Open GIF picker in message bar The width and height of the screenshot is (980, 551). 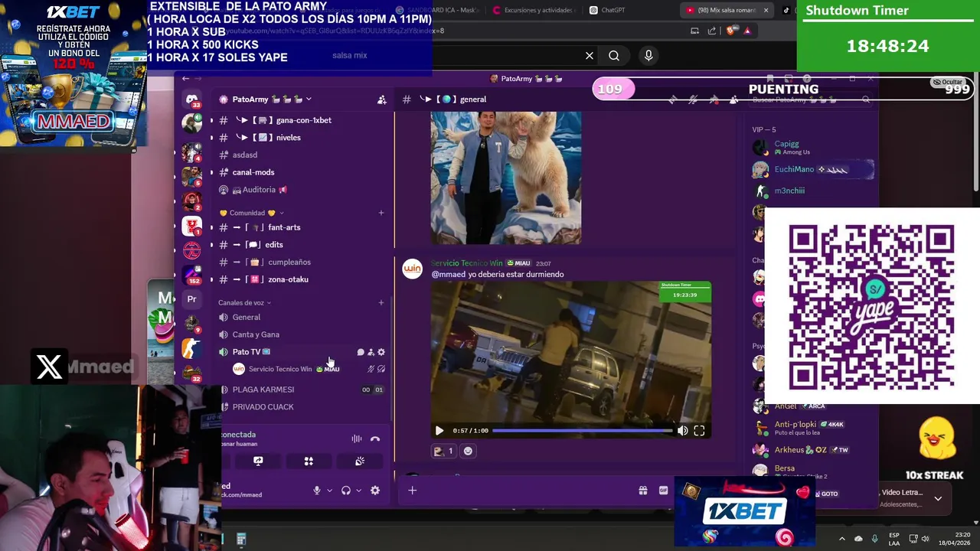click(663, 491)
